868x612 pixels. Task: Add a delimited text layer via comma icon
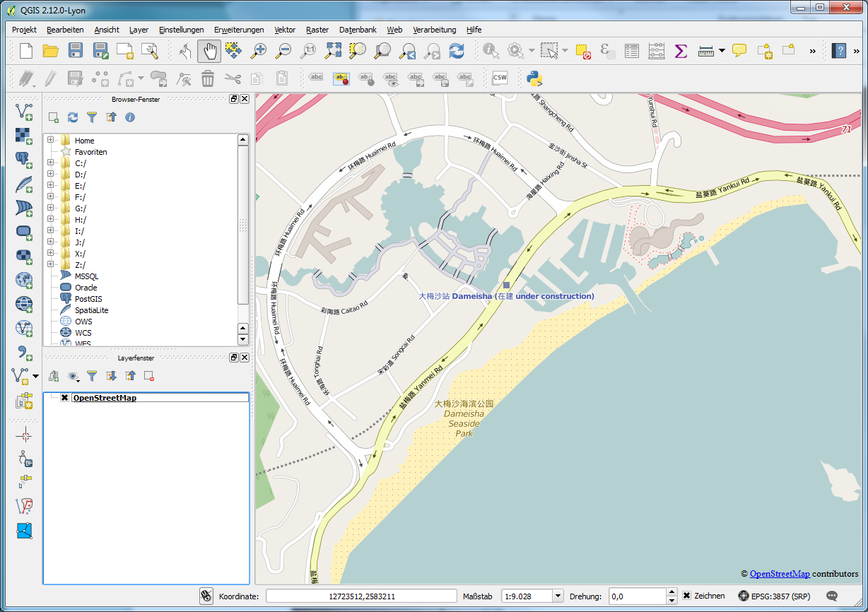(24, 351)
